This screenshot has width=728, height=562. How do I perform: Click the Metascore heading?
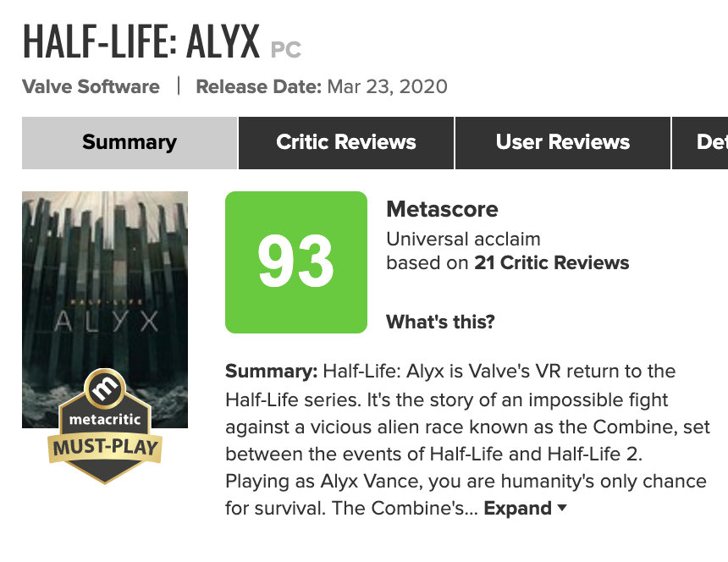click(x=442, y=209)
